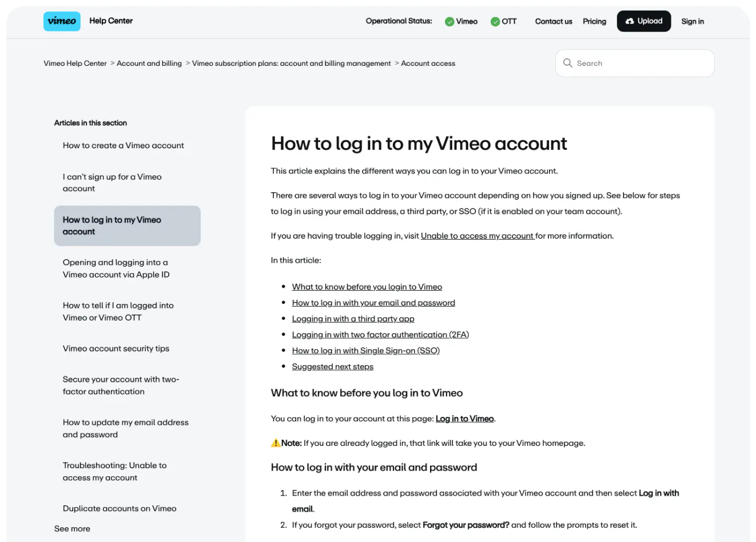
Task: Expand See more articles
Action: pyautogui.click(x=72, y=528)
